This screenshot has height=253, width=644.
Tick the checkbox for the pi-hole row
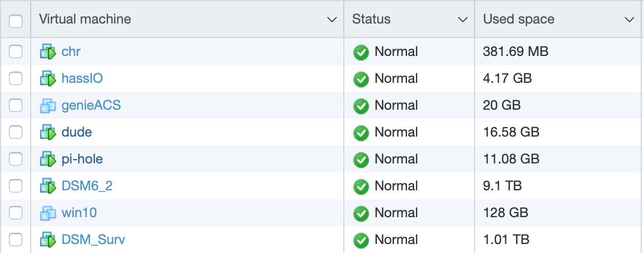16,160
